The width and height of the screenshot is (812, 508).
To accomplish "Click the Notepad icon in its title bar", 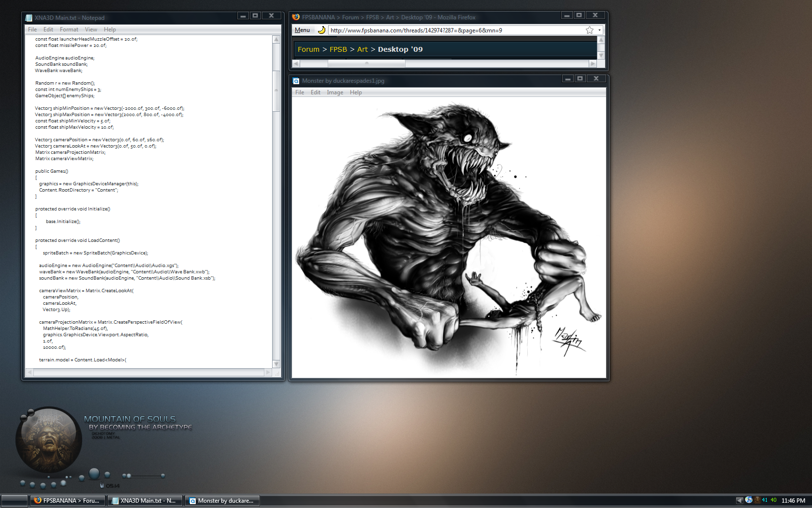I will pyautogui.click(x=29, y=18).
